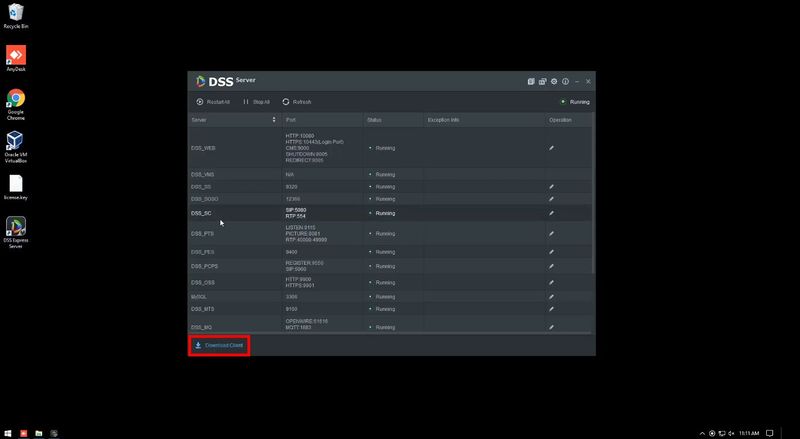Select the DSS_OSS row name
Image resolution: width=800 pixels, height=439 pixels.
tap(203, 283)
